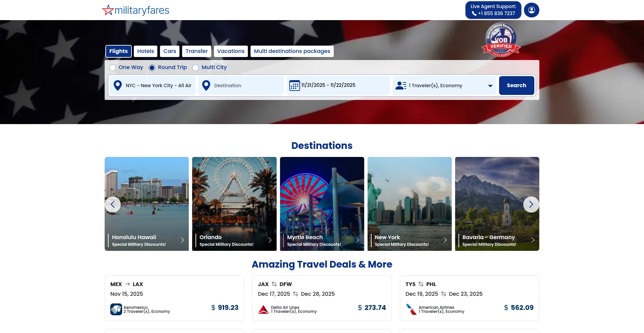Open the user account profile icon

tap(532, 10)
